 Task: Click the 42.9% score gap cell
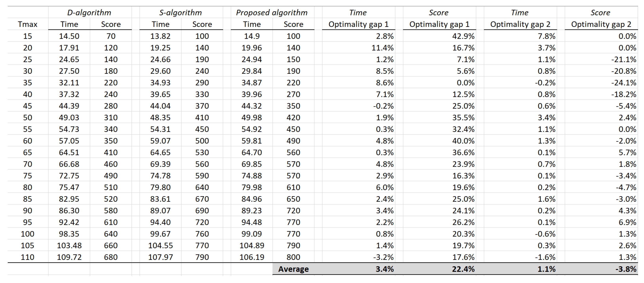pos(463,36)
